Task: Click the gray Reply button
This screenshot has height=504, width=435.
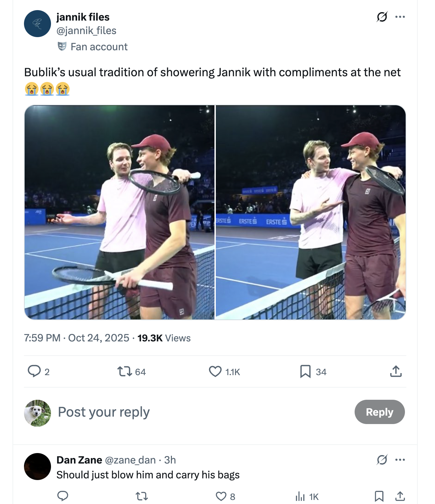Action: pos(380,412)
